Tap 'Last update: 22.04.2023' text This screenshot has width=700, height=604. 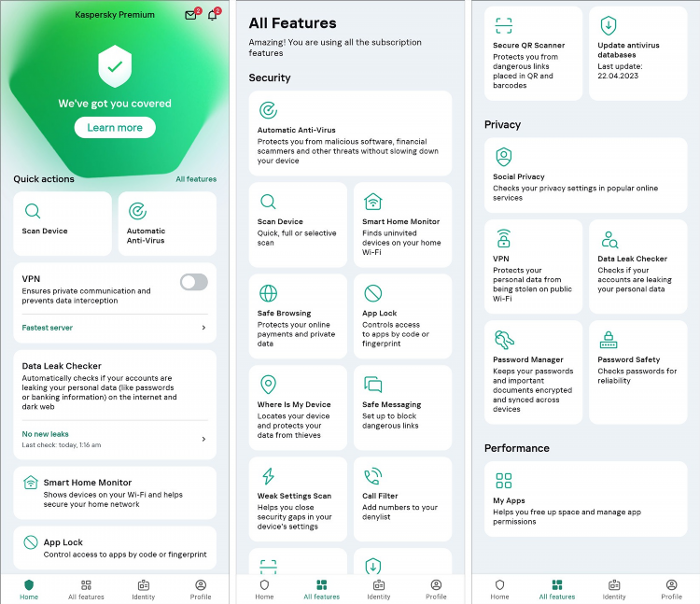620,71
